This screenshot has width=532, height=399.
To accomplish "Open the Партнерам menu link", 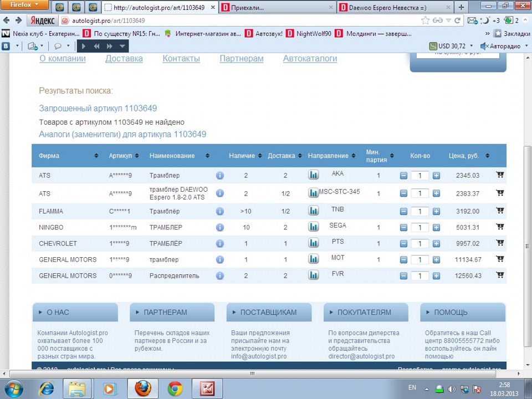I will coord(242,58).
